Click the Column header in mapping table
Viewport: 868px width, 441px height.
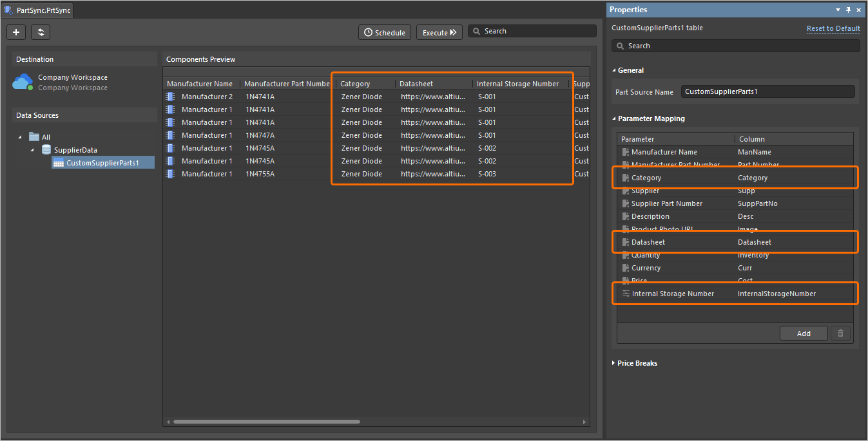pos(794,139)
